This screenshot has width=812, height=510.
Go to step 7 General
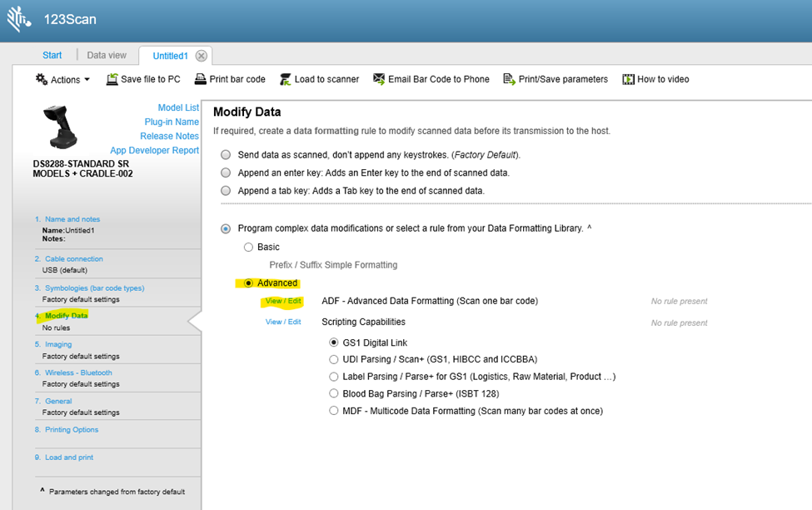point(58,401)
